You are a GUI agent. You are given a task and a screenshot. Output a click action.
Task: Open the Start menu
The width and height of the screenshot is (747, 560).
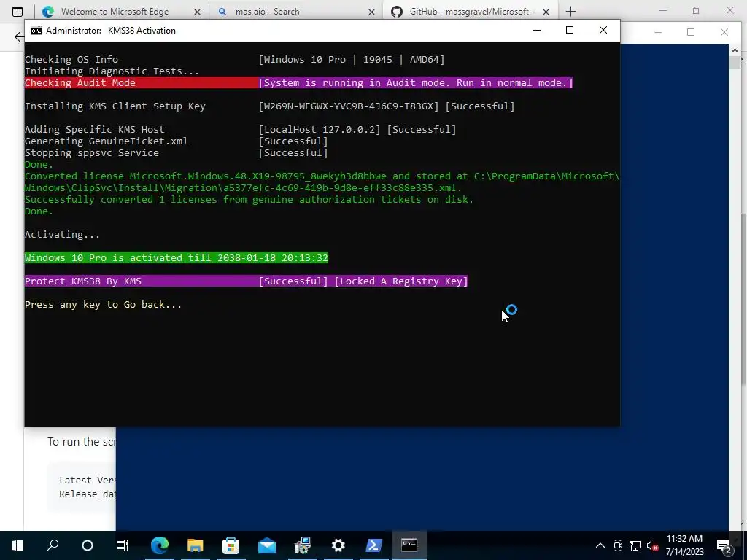coord(18,545)
